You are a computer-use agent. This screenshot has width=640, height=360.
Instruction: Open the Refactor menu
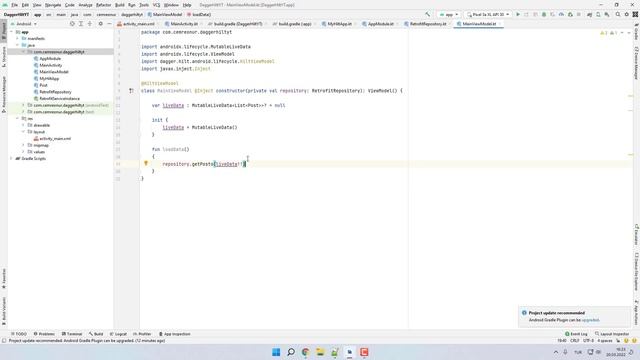[103, 5]
